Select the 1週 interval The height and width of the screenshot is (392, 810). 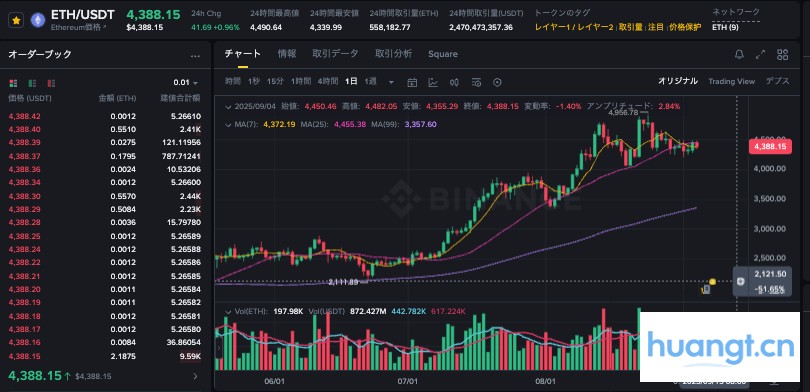pyautogui.click(x=370, y=81)
